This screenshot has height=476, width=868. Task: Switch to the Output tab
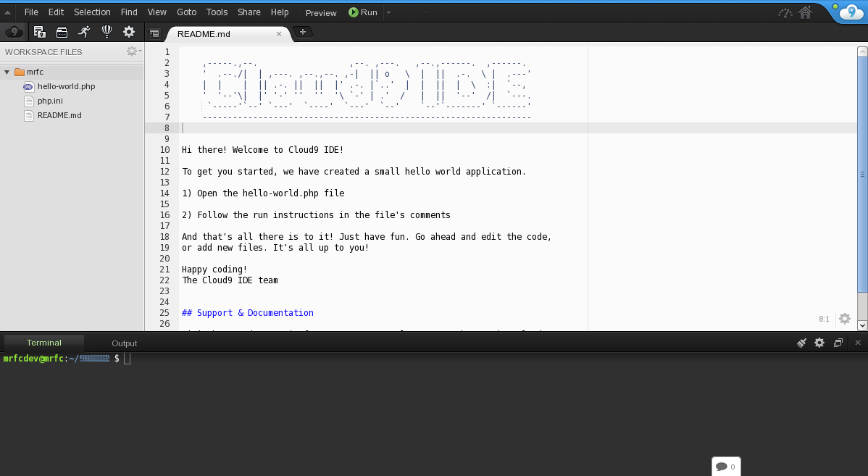125,343
